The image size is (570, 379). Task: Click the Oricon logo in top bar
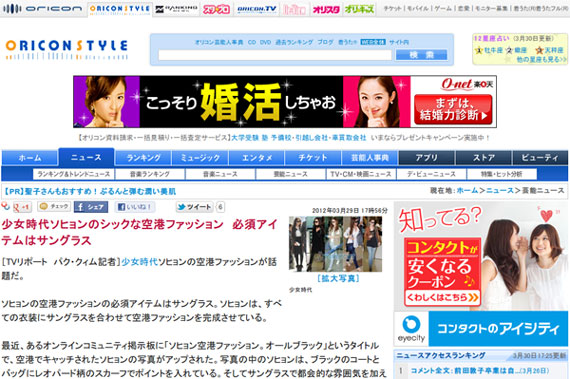(43, 8)
